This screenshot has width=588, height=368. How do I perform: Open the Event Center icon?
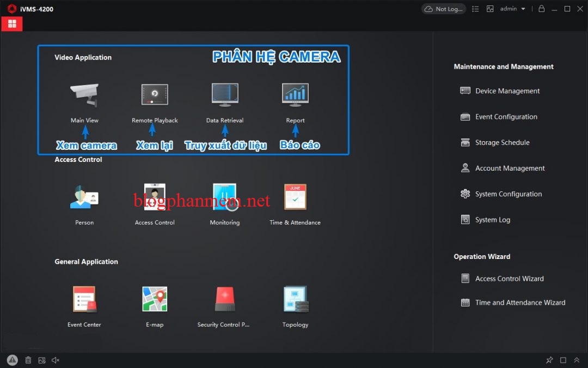click(x=84, y=299)
